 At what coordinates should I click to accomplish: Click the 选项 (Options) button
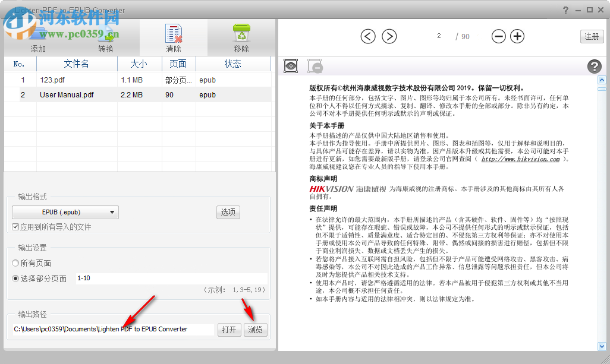click(228, 211)
